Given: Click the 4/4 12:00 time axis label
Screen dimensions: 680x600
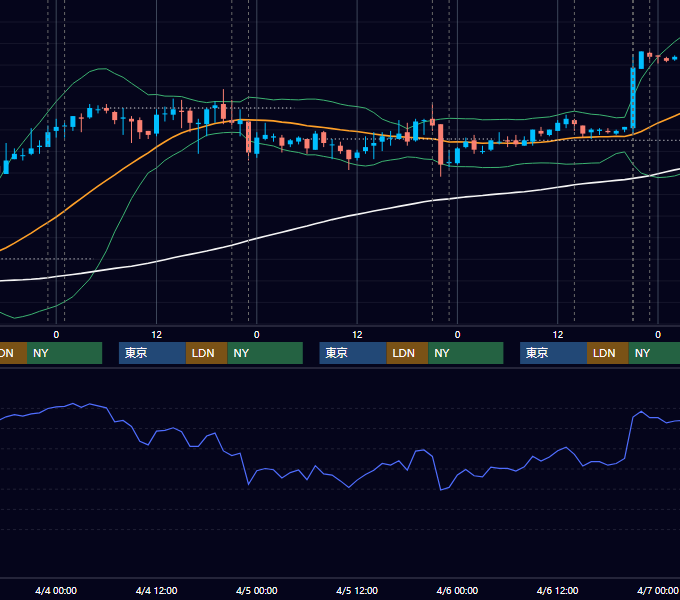Looking at the screenshot, I should pyautogui.click(x=156, y=590).
